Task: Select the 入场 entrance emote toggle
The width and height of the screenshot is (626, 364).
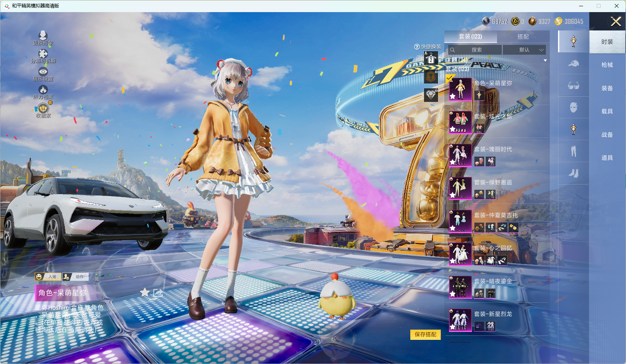Action: pyautogui.click(x=48, y=277)
